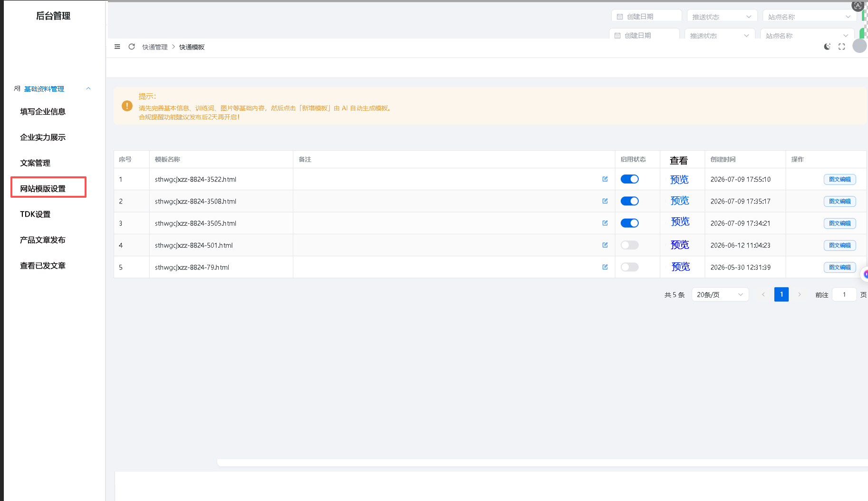Click the page jump number field

point(844,295)
